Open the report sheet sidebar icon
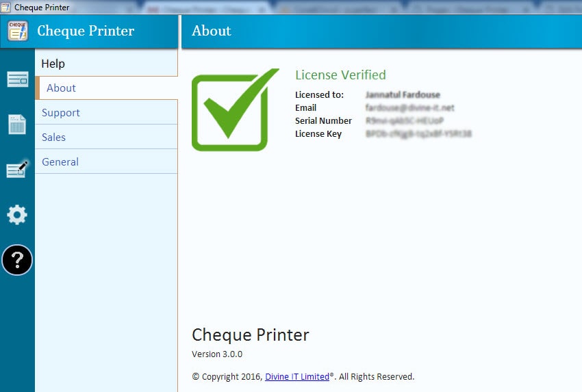This screenshot has height=392, width=582. [x=17, y=125]
